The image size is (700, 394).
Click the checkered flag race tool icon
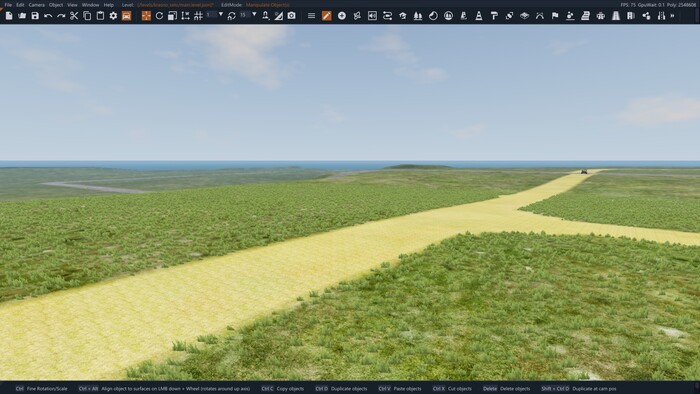[555, 16]
